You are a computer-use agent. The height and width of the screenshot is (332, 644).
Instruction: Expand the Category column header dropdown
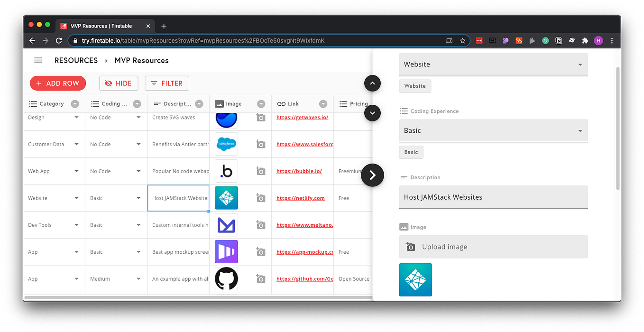pos(74,103)
